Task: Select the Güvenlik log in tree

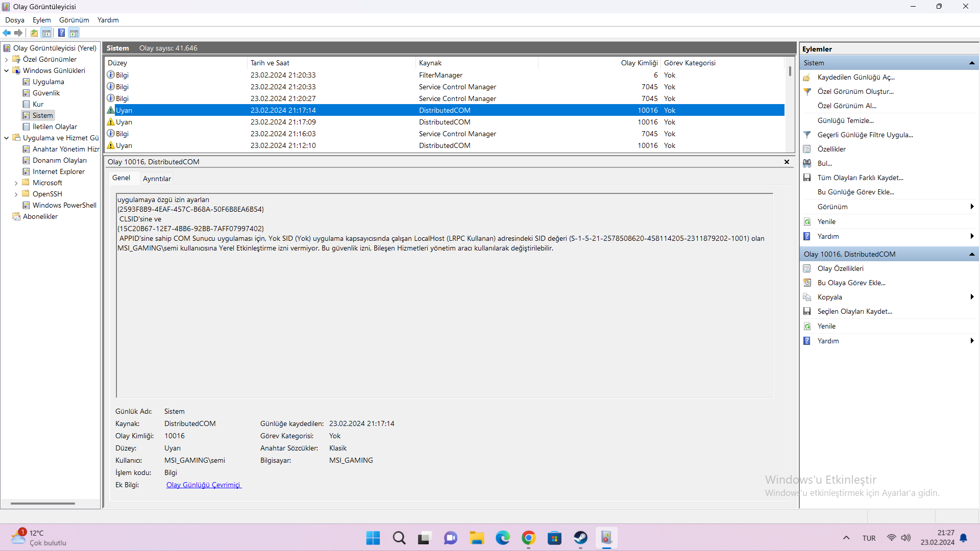Action: [46, 93]
